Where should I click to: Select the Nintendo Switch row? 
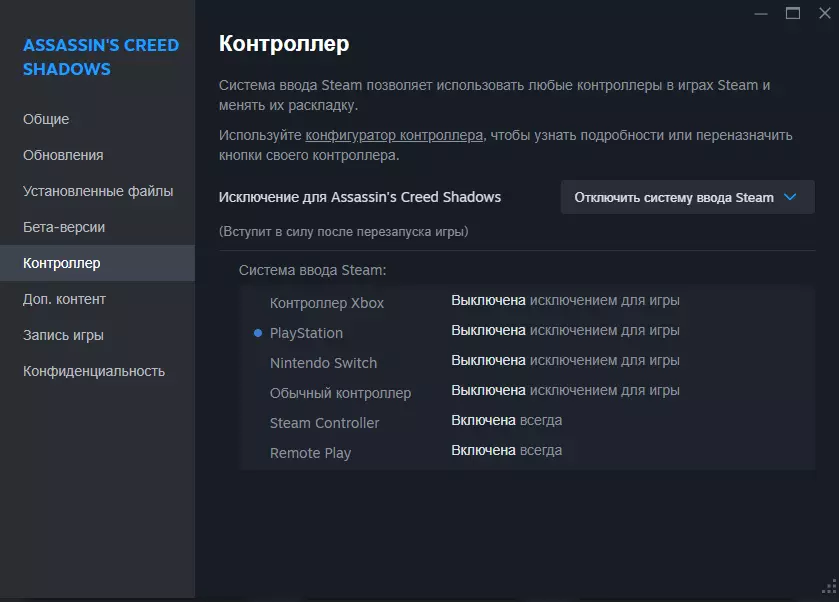(323, 363)
